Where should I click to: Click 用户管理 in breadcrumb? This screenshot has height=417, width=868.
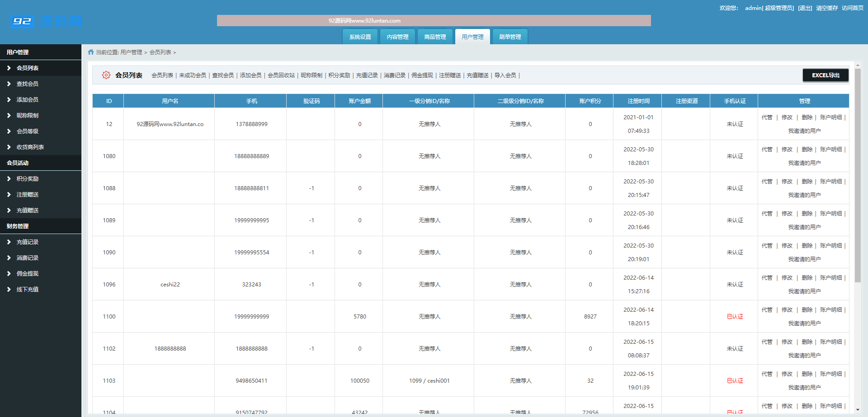click(x=131, y=52)
